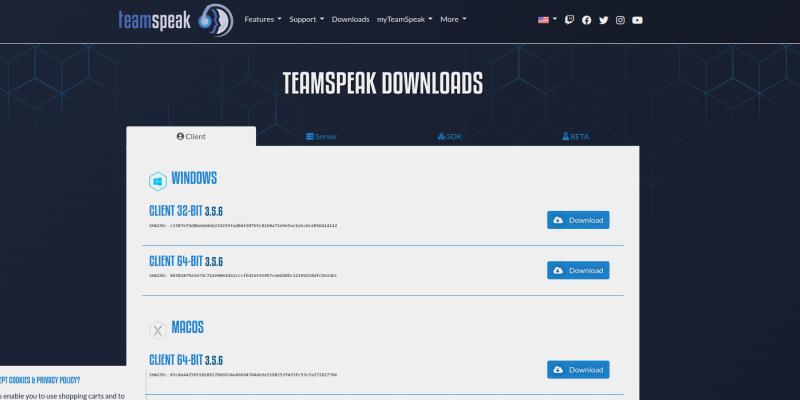This screenshot has height=400, width=800.
Task: Expand the Support dropdown menu
Action: 306,19
